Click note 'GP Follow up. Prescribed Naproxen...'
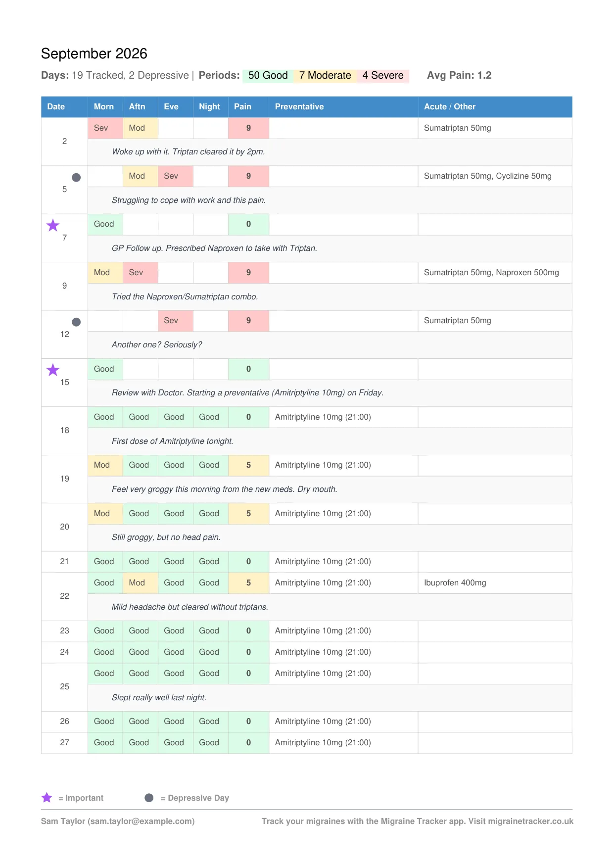Image resolution: width=614 pixels, height=868 pixels. pos(214,248)
